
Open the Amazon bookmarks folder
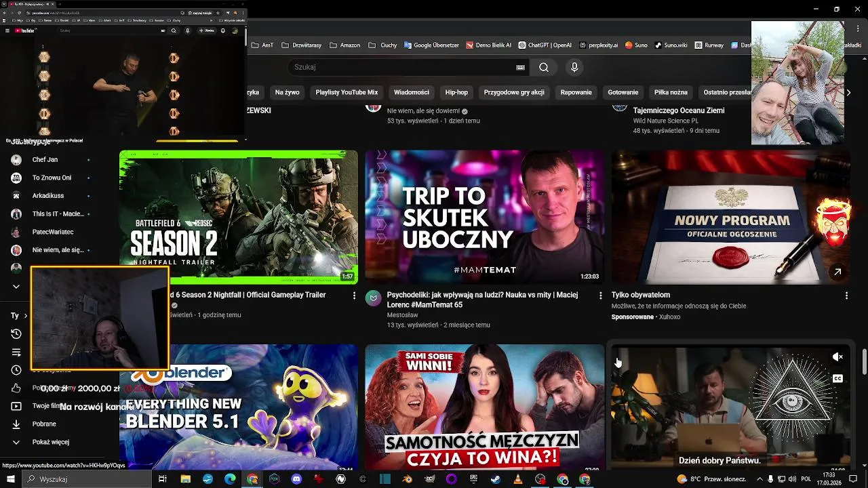tap(344, 45)
